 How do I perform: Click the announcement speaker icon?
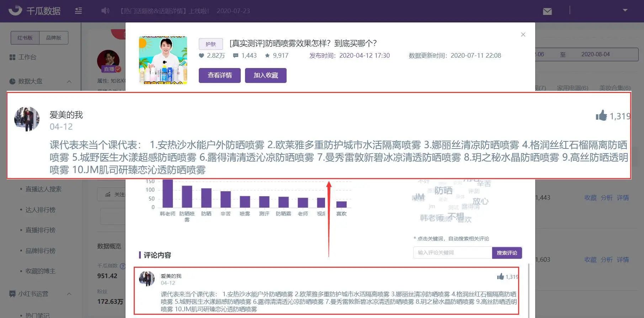[x=105, y=11]
